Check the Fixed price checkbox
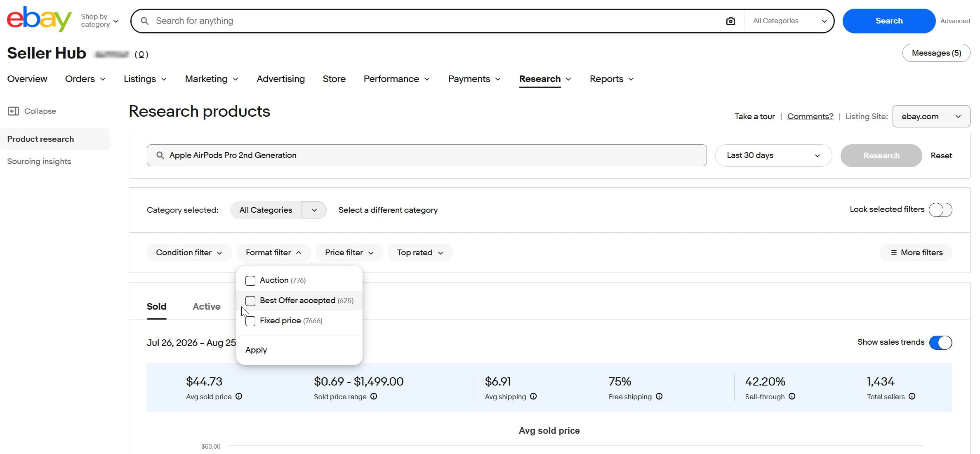 250,321
